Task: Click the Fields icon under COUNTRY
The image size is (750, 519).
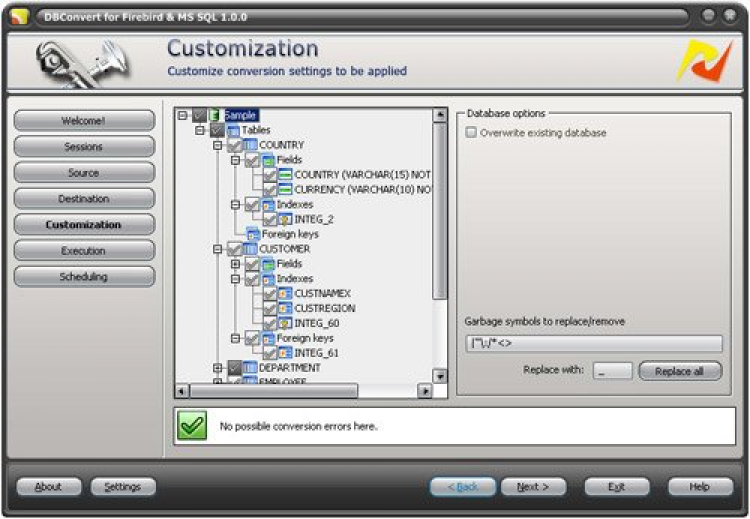Action: coord(268,160)
